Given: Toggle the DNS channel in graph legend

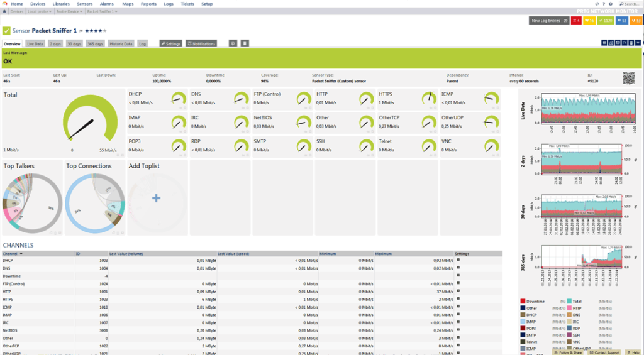Looking at the screenshot, I should [x=574, y=315].
